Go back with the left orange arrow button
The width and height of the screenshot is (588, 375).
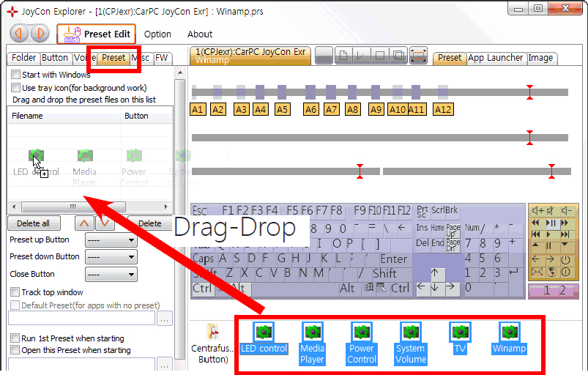point(19,34)
